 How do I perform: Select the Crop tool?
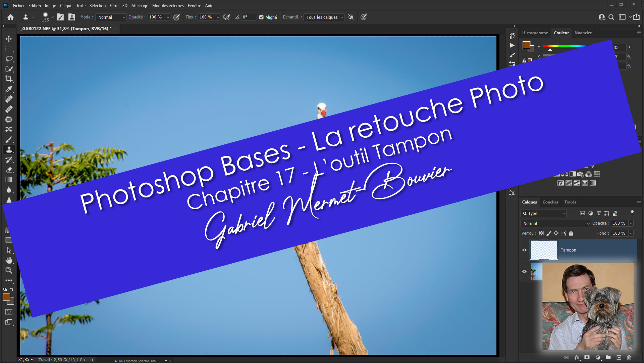tap(9, 79)
